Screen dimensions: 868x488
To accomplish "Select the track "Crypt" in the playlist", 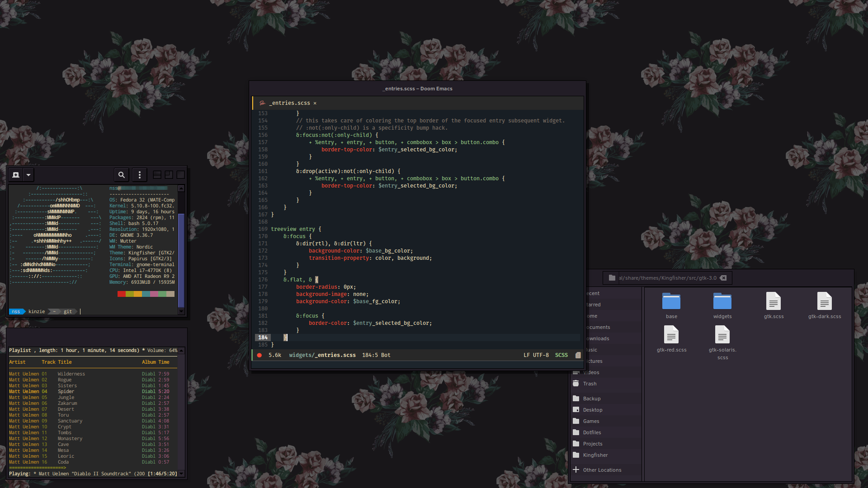I will [65, 427].
